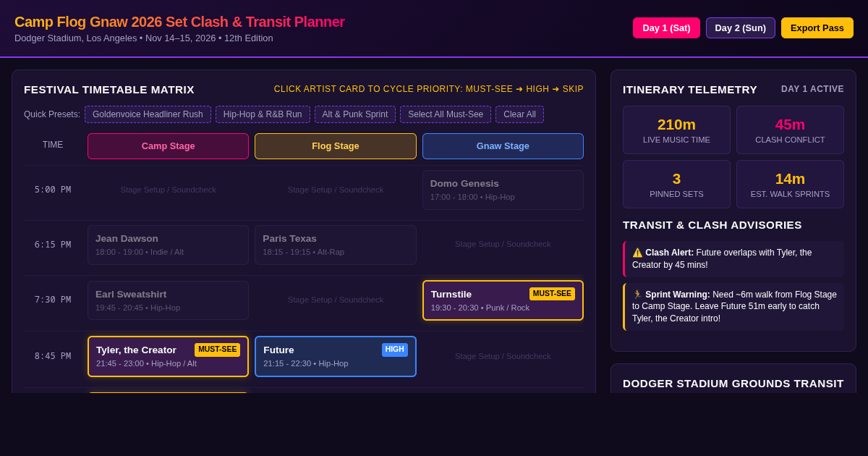This screenshot has height=456, width=868.
Task: Cycle priority on Turnstile card
Action: [x=503, y=300]
